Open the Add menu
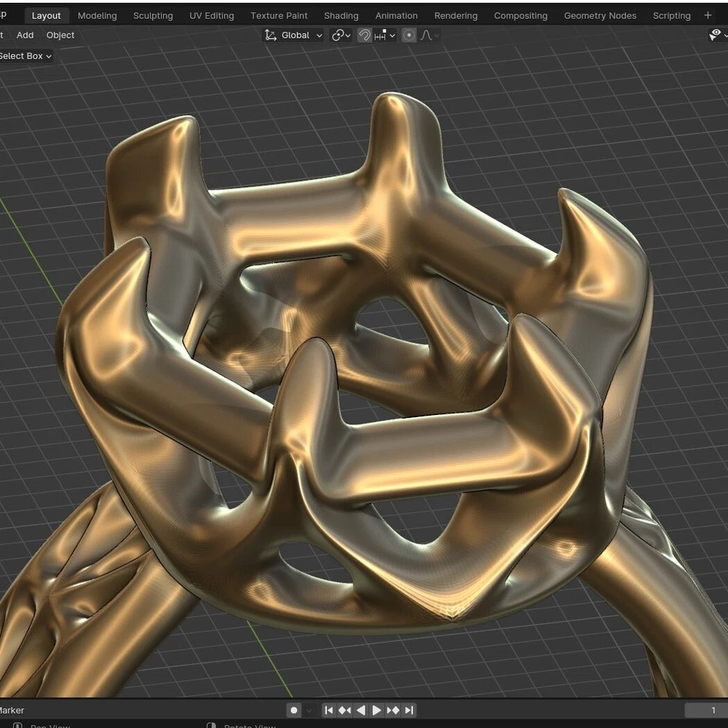Viewport: 728px width, 728px height. coord(25,35)
